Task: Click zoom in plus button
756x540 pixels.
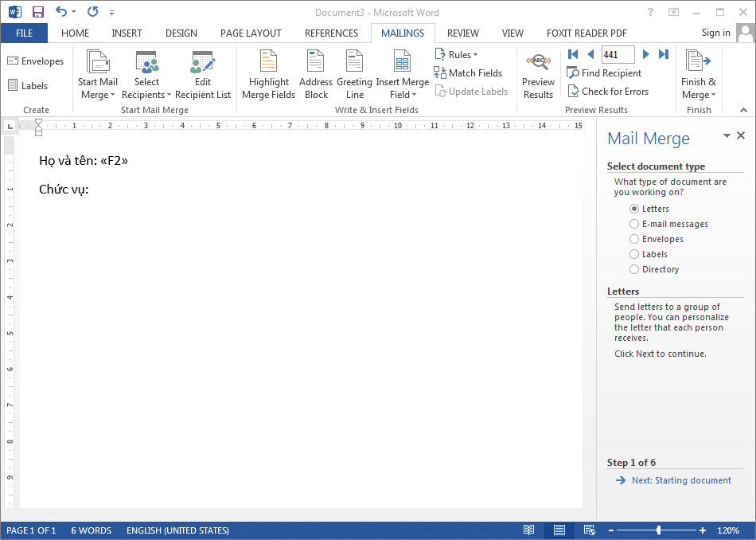Action: (703, 530)
